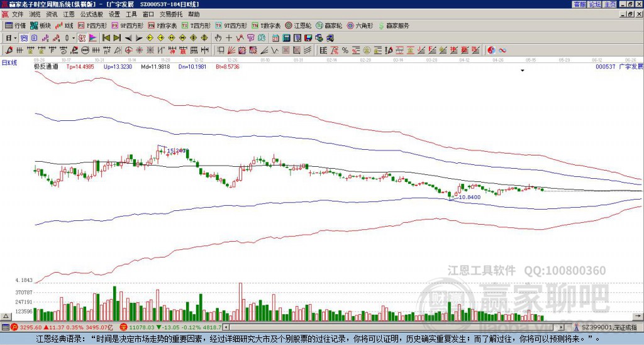This screenshot has width=644, height=345.
Task: Open the 板块 sector view
Action: 41,26
